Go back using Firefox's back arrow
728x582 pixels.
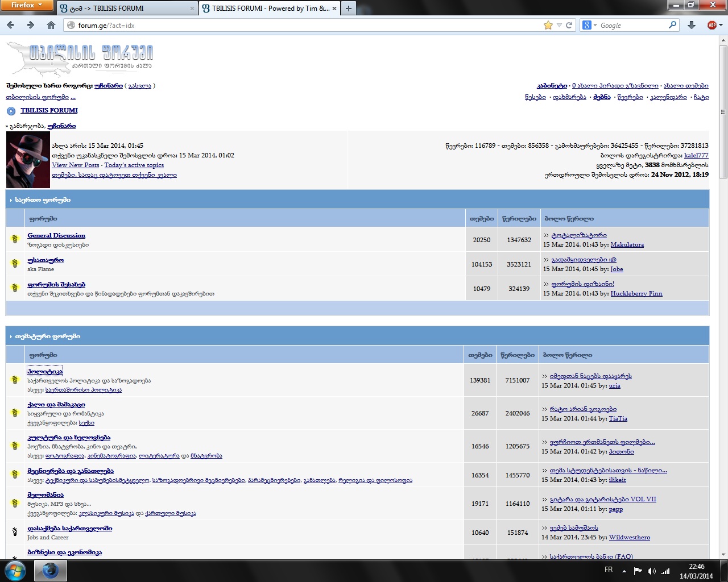click(11, 25)
